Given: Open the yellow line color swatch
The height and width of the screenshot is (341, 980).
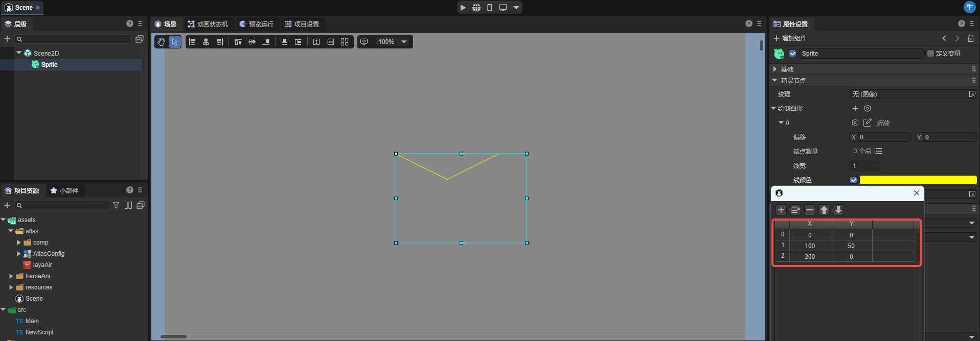Looking at the screenshot, I should [918, 180].
